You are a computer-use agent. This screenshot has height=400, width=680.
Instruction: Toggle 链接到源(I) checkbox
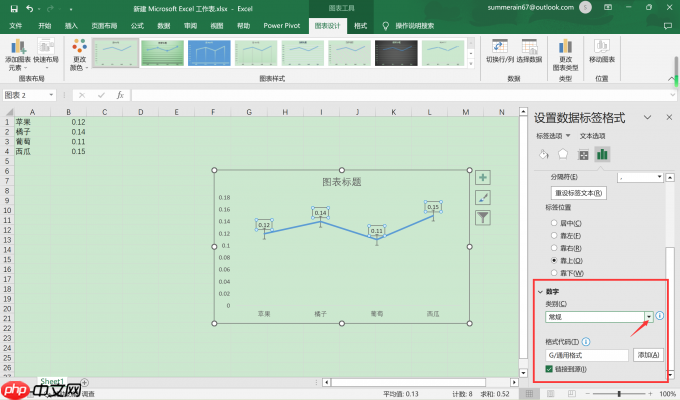pyautogui.click(x=549, y=369)
